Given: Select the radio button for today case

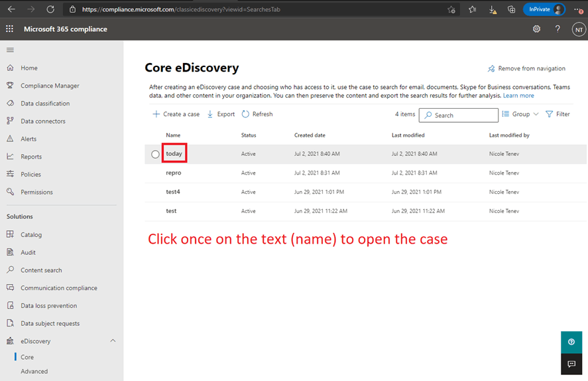Looking at the screenshot, I should click(155, 154).
